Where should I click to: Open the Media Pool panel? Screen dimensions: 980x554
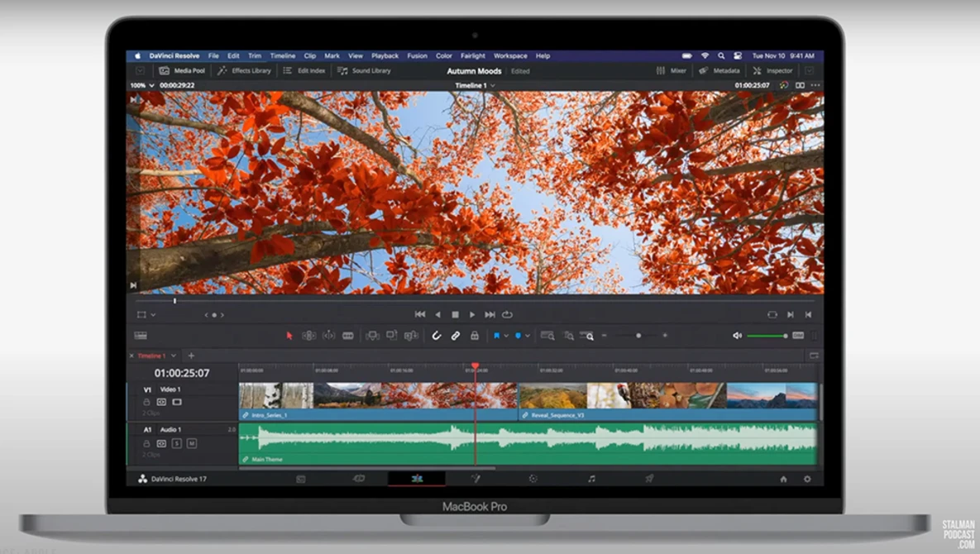point(182,70)
